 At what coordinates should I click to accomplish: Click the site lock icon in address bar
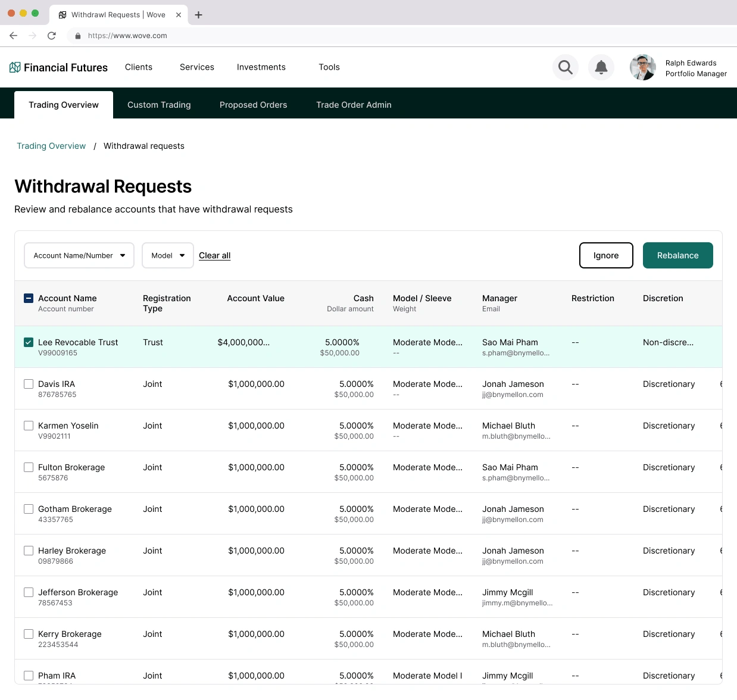(x=78, y=36)
